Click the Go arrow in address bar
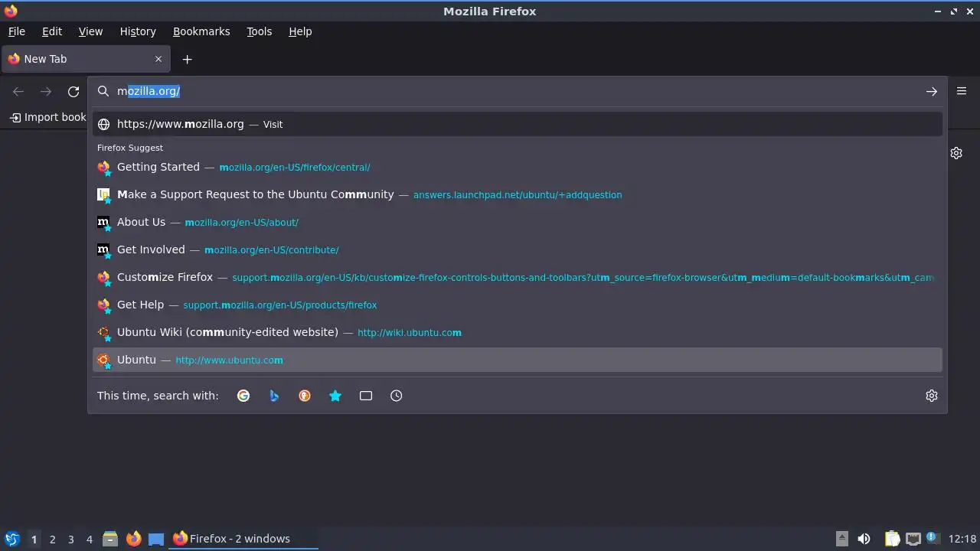980x551 pixels. pyautogui.click(x=931, y=91)
